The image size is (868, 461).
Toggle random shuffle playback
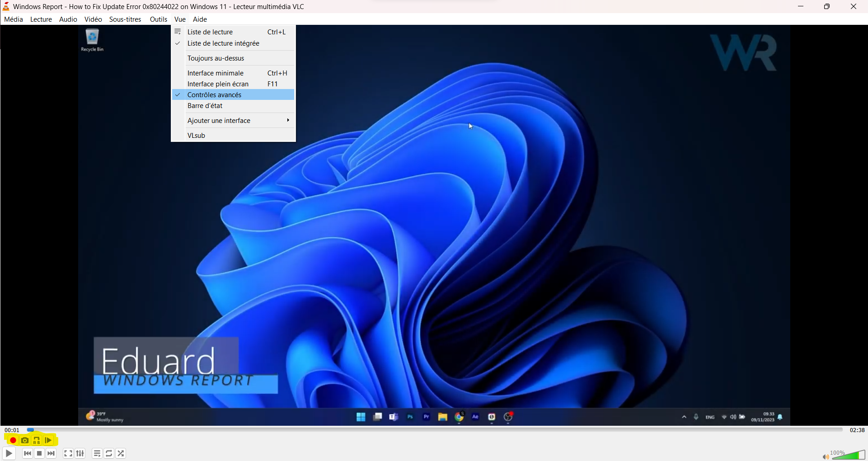(121, 453)
